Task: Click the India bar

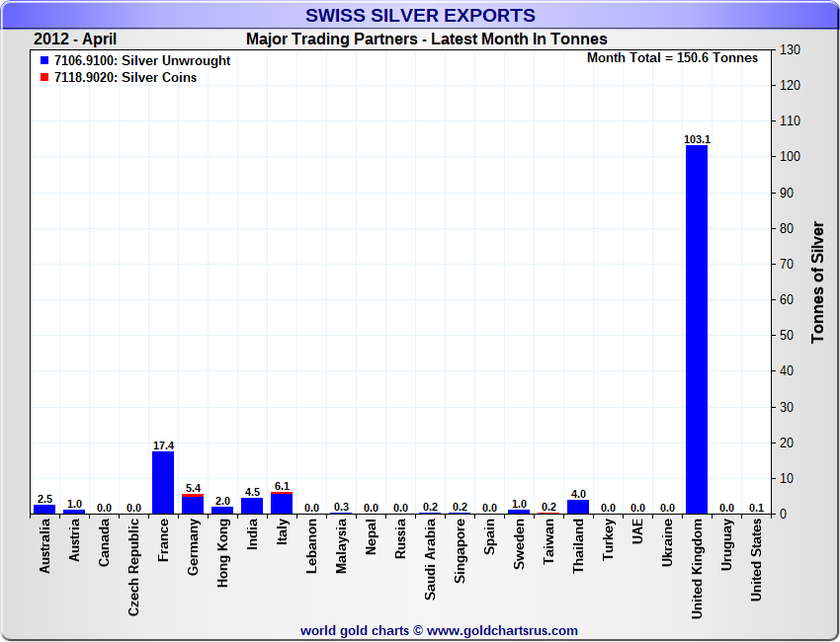Action: click(x=252, y=506)
